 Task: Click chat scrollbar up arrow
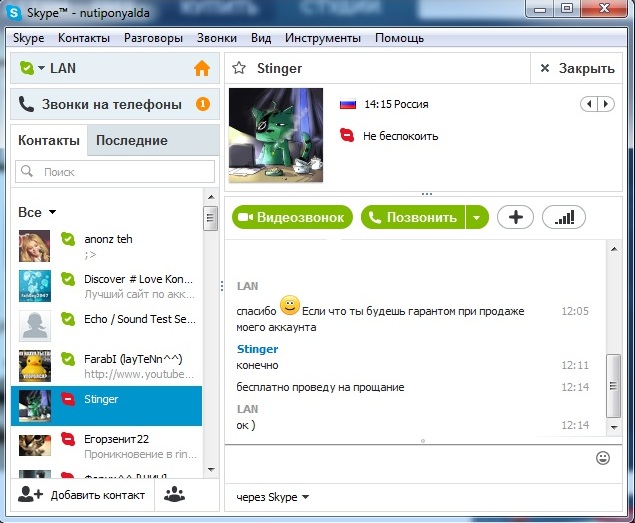point(614,249)
